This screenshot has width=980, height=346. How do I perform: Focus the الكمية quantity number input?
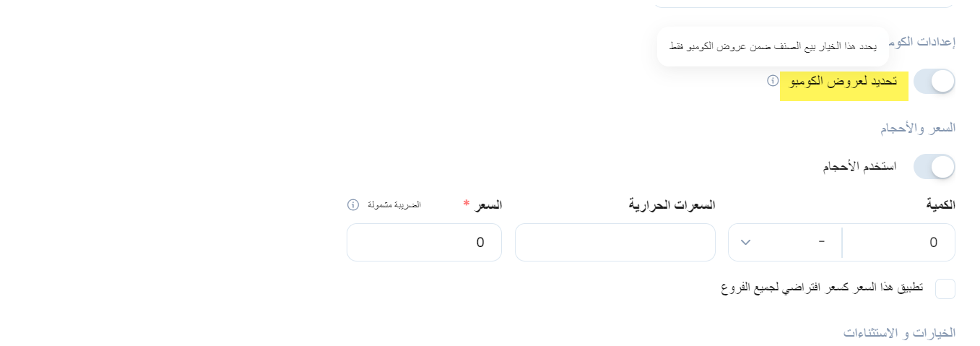tap(898, 242)
